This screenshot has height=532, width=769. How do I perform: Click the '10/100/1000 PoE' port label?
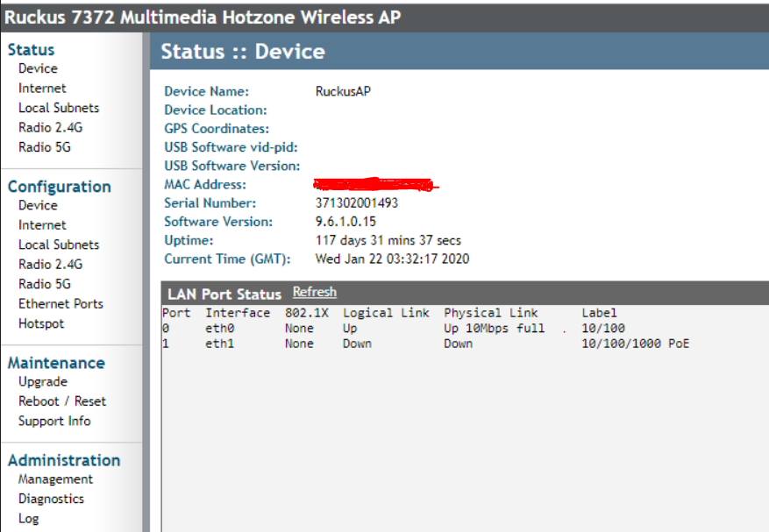click(636, 344)
